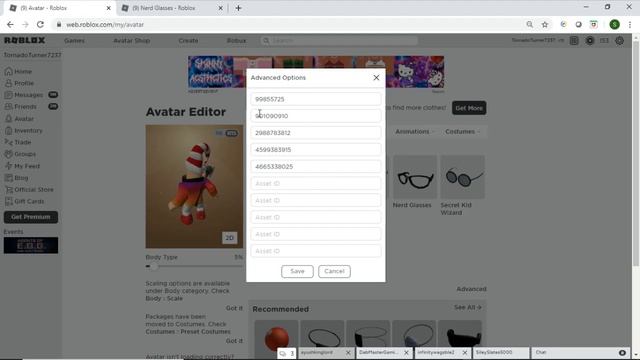Screen dimensions: 640x360
Task: Click the Cancel button in Advanced Options
Action: pyautogui.click(x=334, y=271)
